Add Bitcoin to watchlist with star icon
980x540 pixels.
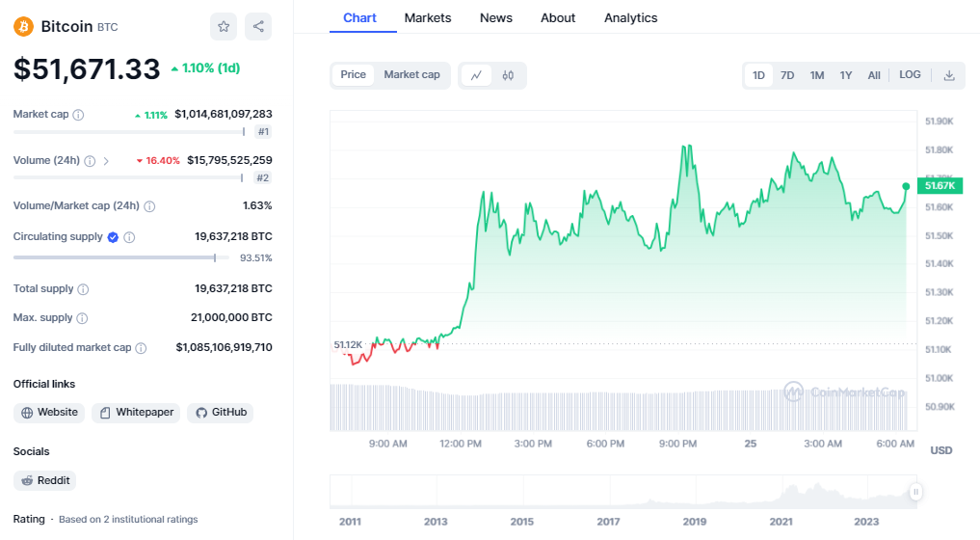pyautogui.click(x=224, y=26)
